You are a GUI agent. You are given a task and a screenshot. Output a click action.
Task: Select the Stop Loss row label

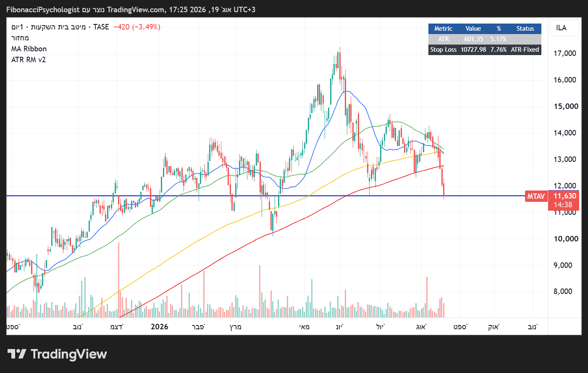443,50
